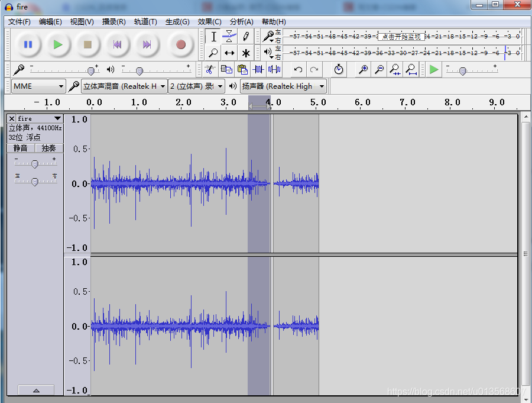Select the Time Shift tool
Screen dimensions: 532x403
229,53
